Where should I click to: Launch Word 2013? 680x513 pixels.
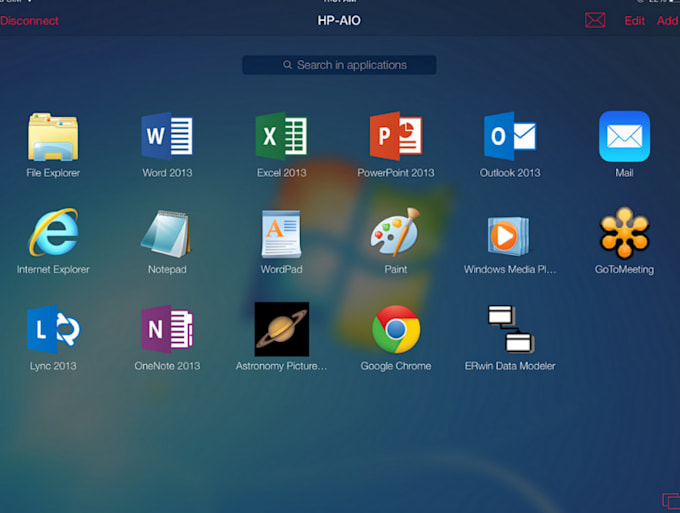pyautogui.click(x=167, y=137)
